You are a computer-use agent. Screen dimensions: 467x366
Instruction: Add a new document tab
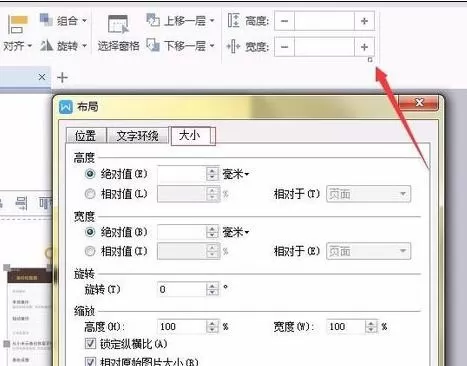(x=62, y=78)
